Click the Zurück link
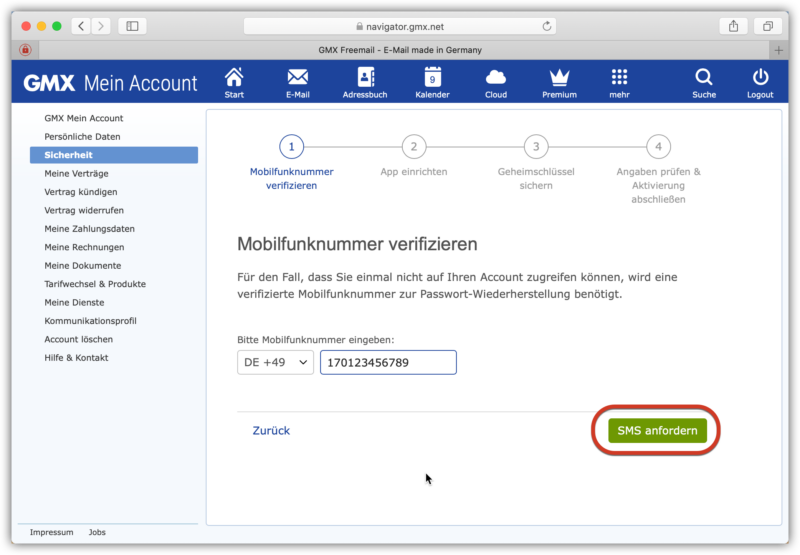The width and height of the screenshot is (800, 555). point(271,431)
